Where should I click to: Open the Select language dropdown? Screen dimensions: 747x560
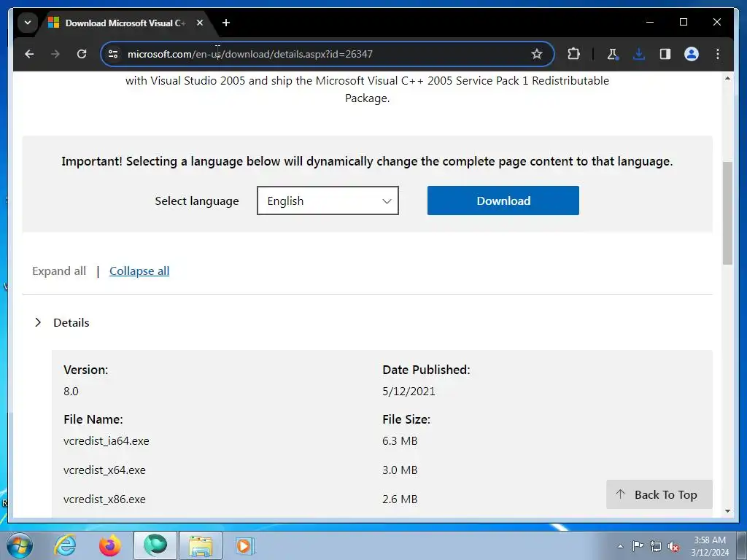[x=328, y=201]
